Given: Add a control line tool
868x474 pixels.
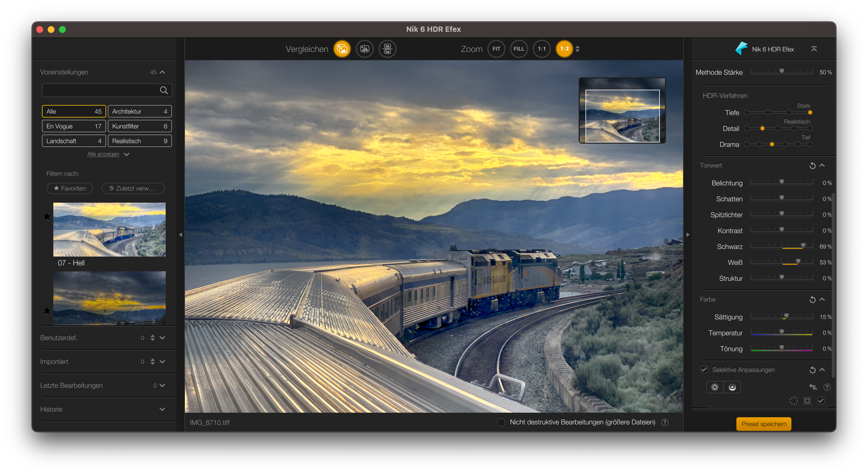Looking at the screenshot, I should [x=732, y=387].
